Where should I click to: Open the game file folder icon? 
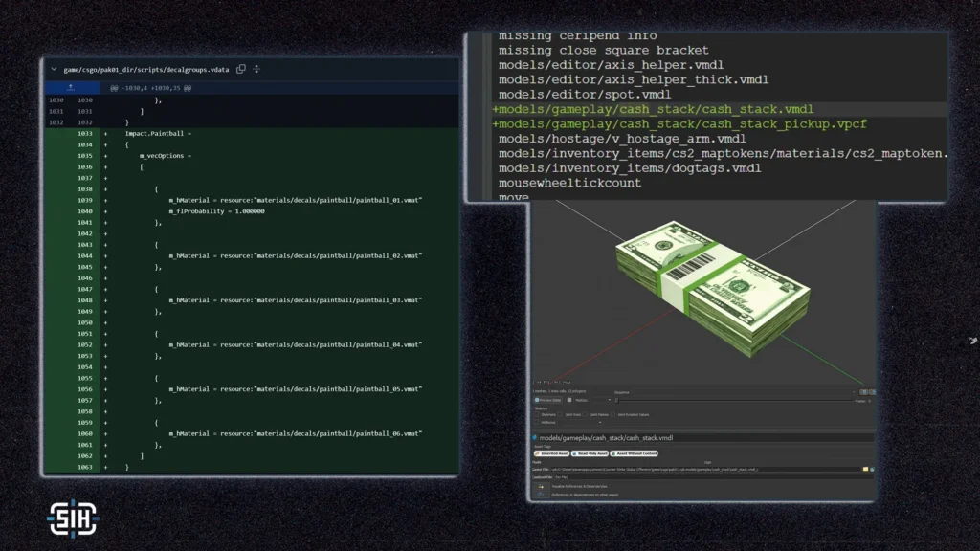tap(865, 470)
